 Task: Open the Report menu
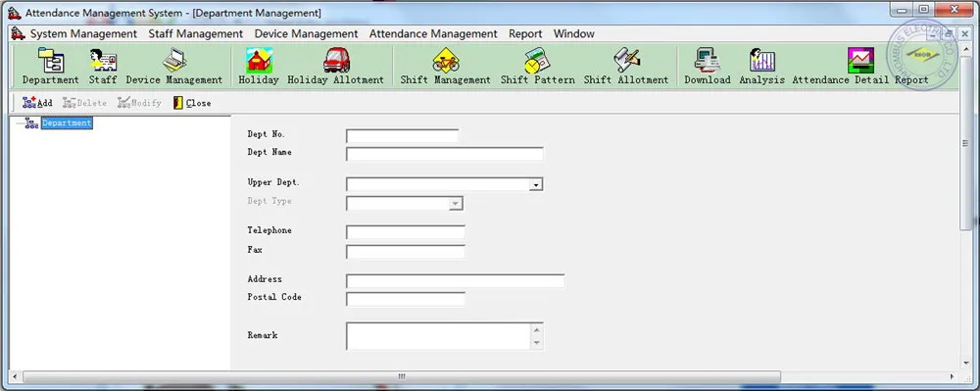coord(525,33)
